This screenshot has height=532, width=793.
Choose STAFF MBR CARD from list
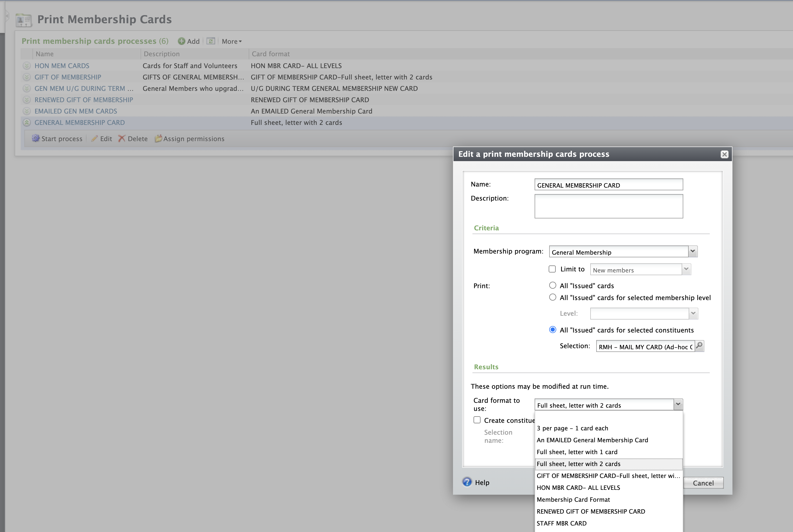click(561, 523)
